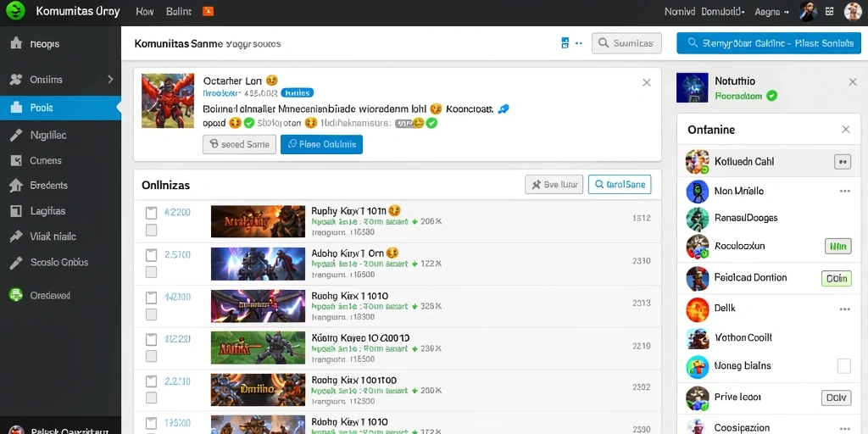
Task: Tick the checkbox for the first Ruphy Kax row
Action: pyautogui.click(x=151, y=213)
